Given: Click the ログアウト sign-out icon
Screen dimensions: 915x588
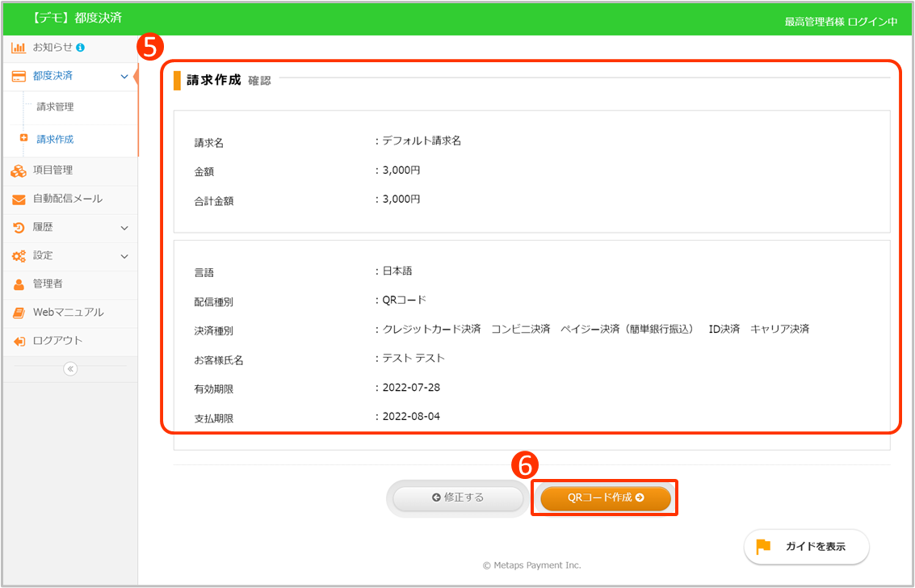Looking at the screenshot, I should (x=19, y=341).
